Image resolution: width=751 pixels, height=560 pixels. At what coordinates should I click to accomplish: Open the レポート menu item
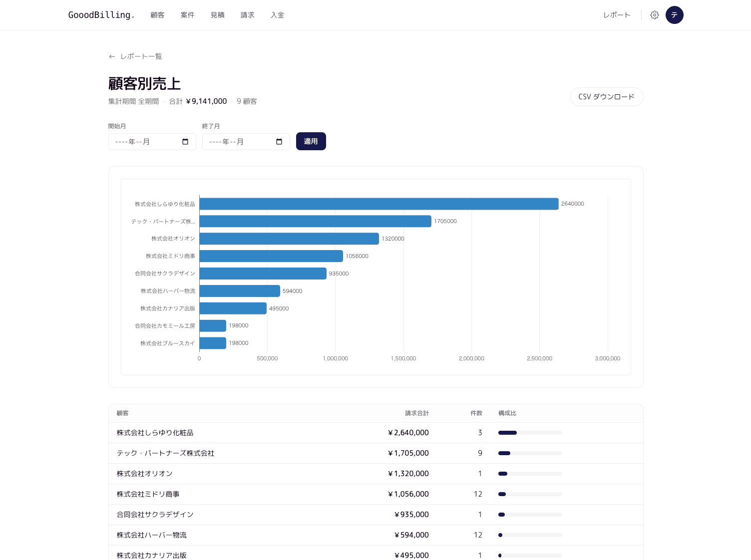[x=617, y=15]
